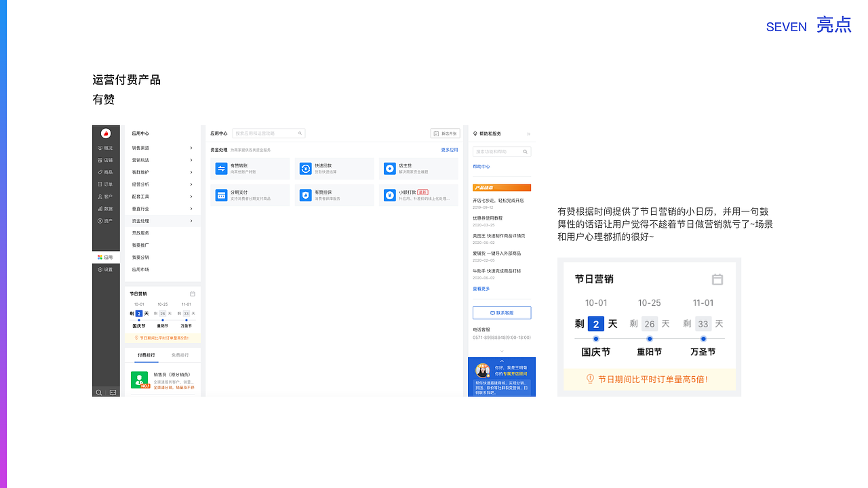The width and height of the screenshot is (868, 488).
Task: Select 开放服务 in the app menu
Action: pyautogui.click(x=140, y=233)
